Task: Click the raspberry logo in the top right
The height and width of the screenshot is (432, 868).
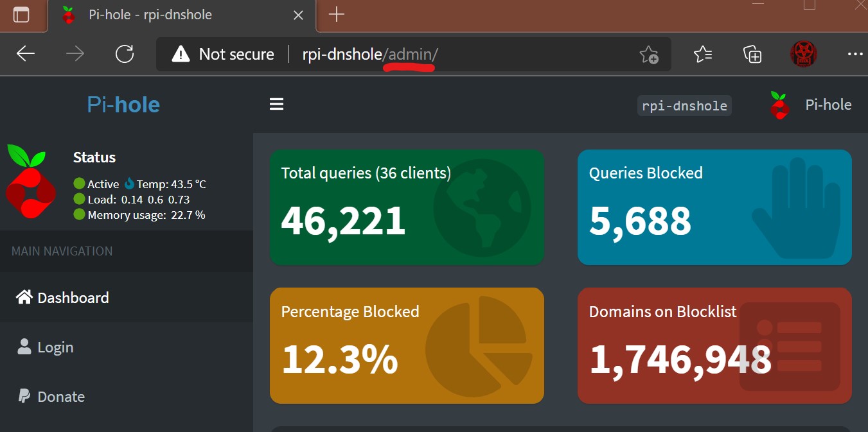Action: coord(779,105)
